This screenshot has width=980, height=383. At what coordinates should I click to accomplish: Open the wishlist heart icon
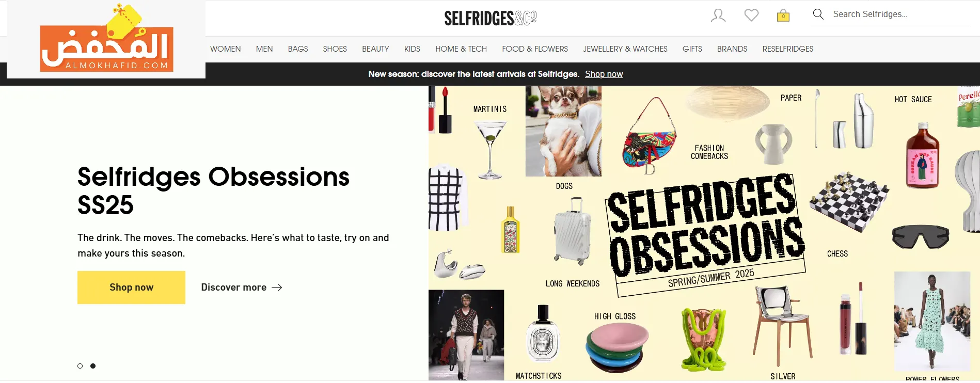click(751, 15)
